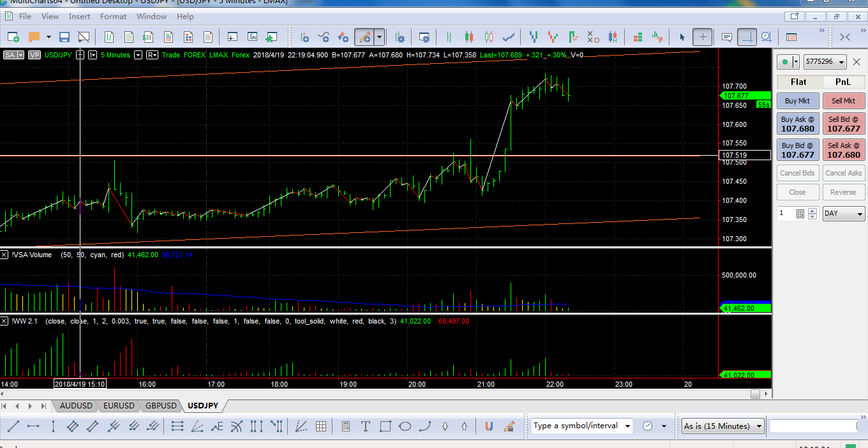Click the Hint comment-bubble icon
The width and height of the screenshot is (868, 448).
pyautogui.click(x=726, y=37)
